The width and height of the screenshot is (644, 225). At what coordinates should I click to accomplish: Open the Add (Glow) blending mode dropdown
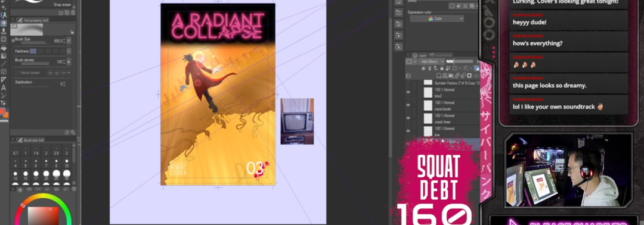point(431,61)
